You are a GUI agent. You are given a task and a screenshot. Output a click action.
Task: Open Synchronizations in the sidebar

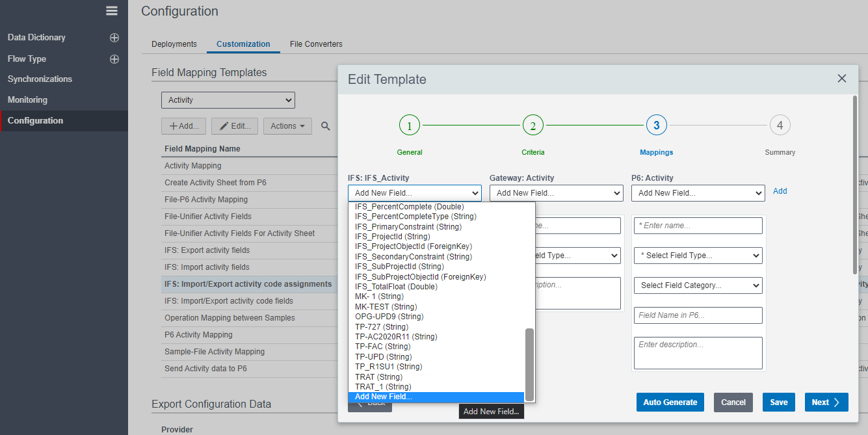click(x=40, y=79)
